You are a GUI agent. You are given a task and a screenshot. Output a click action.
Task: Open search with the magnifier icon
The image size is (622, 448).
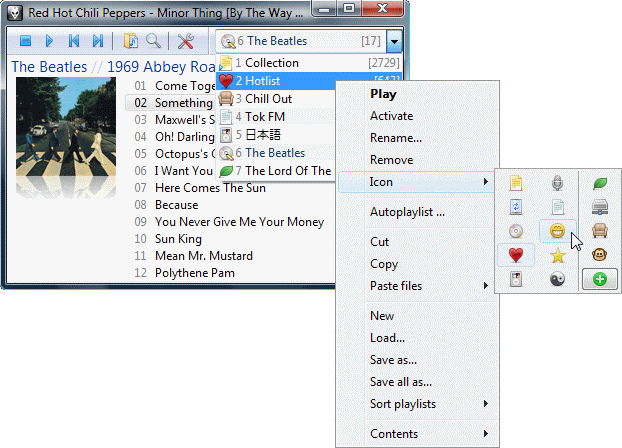coord(153,41)
